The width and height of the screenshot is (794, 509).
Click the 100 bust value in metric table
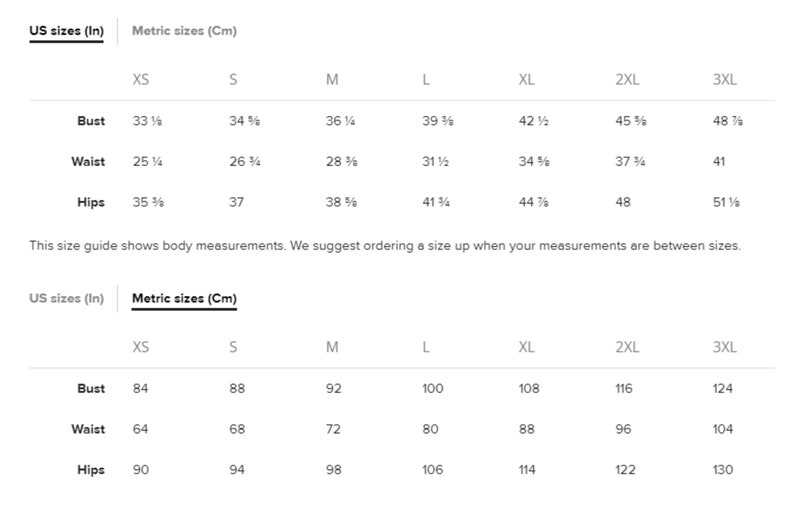433,388
